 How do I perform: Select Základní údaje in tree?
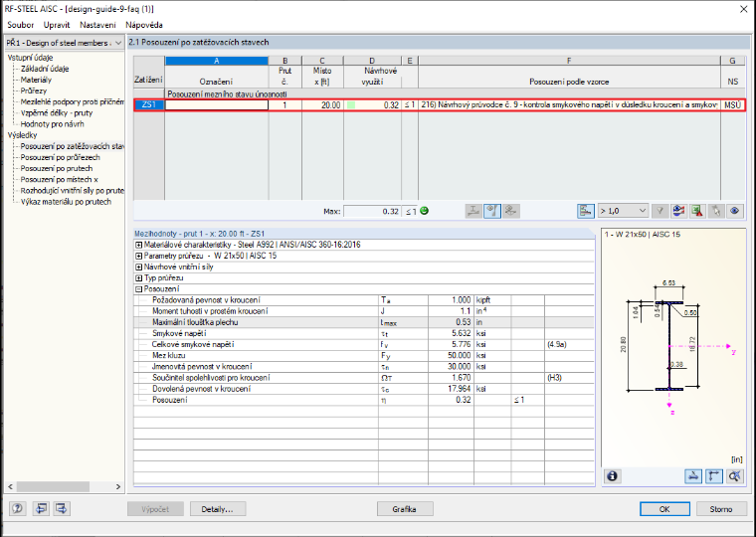click(45, 69)
